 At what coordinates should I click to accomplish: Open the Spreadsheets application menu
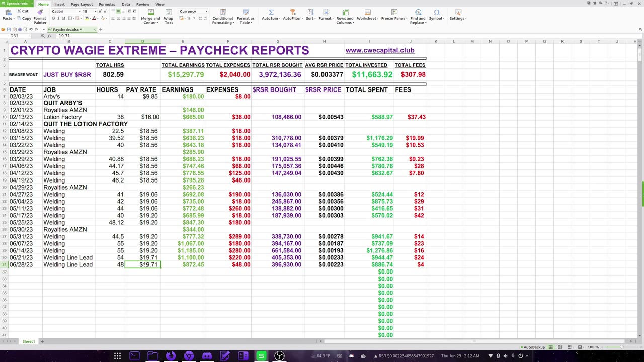coord(17,4)
